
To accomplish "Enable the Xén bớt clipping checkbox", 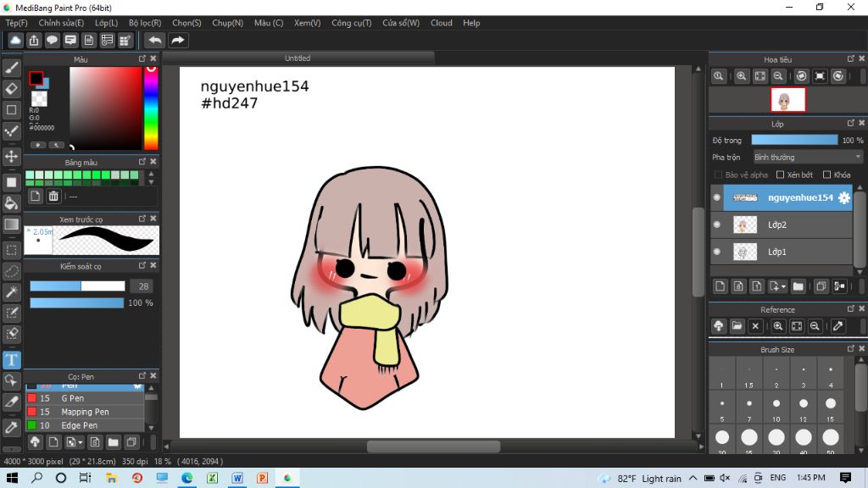I will (x=780, y=175).
